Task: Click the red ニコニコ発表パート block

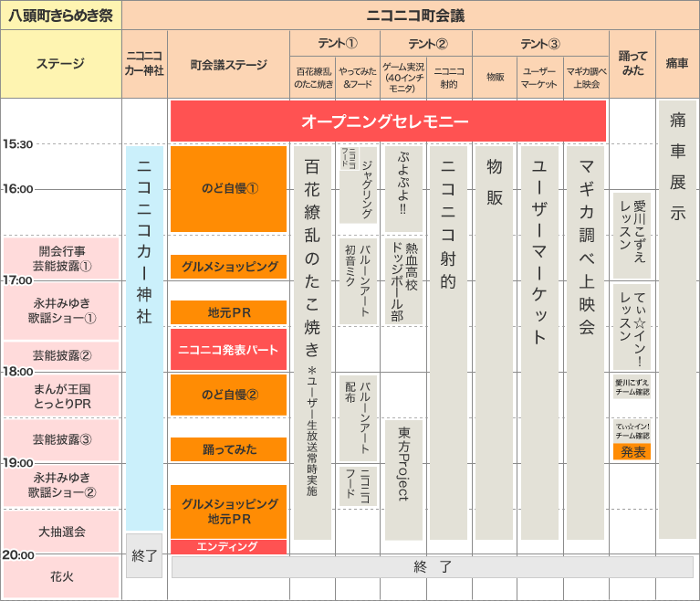Action: (228, 350)
